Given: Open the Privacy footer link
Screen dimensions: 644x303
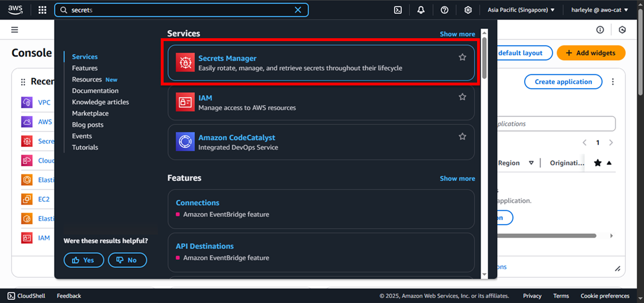Looking at the screenshot, I should 532,296.
